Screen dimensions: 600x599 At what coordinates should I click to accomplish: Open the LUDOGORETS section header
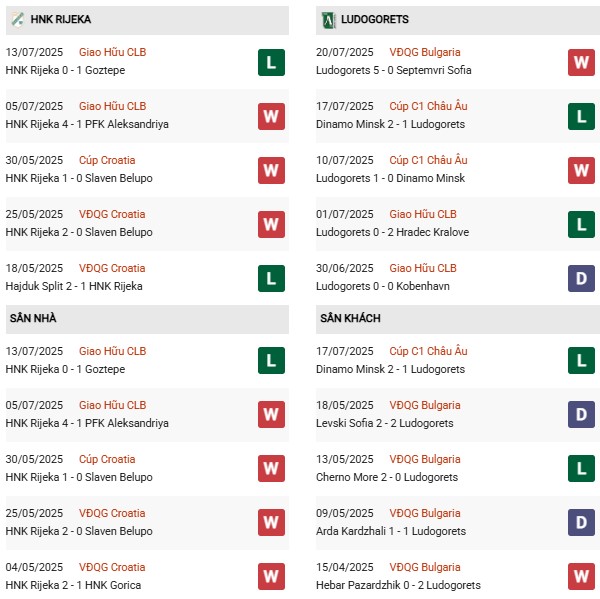[374, 19]
